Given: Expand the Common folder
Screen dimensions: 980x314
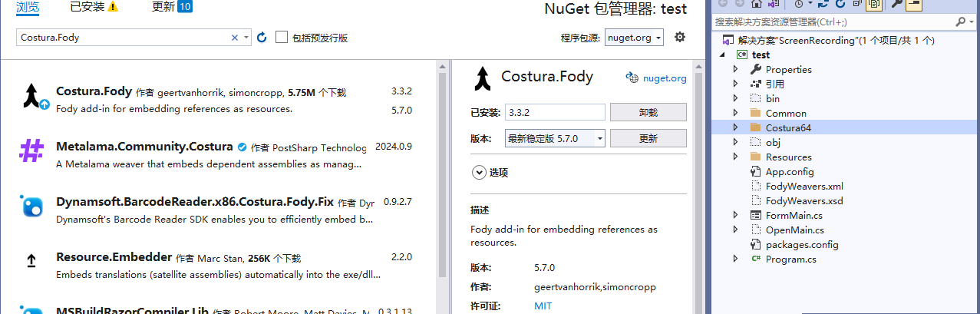Looking at the screenshot, I should click(x=735, y=113).
